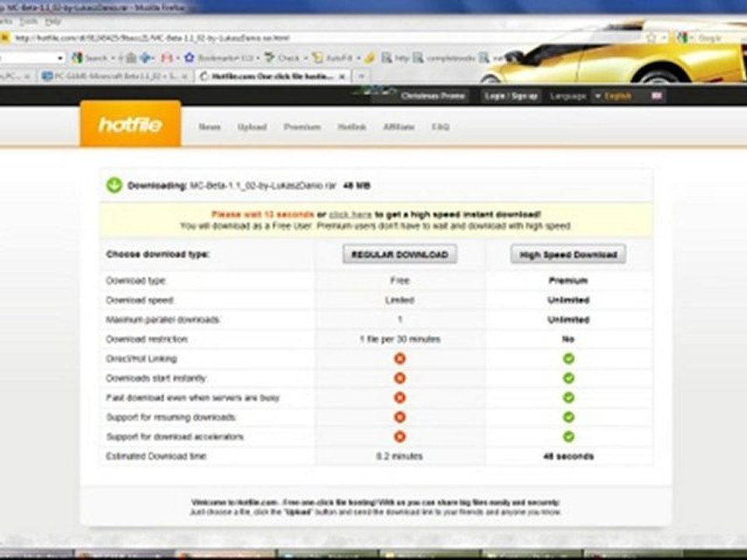
Task: Click the green download arrow icon beside Downloading
Action: tap(114, 185)
